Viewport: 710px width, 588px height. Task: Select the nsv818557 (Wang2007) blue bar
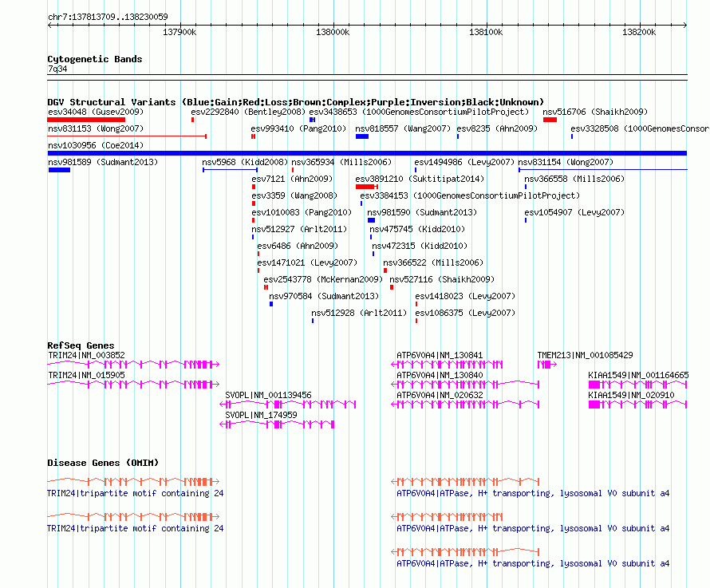pyautogui.click(x=362, y=136)
